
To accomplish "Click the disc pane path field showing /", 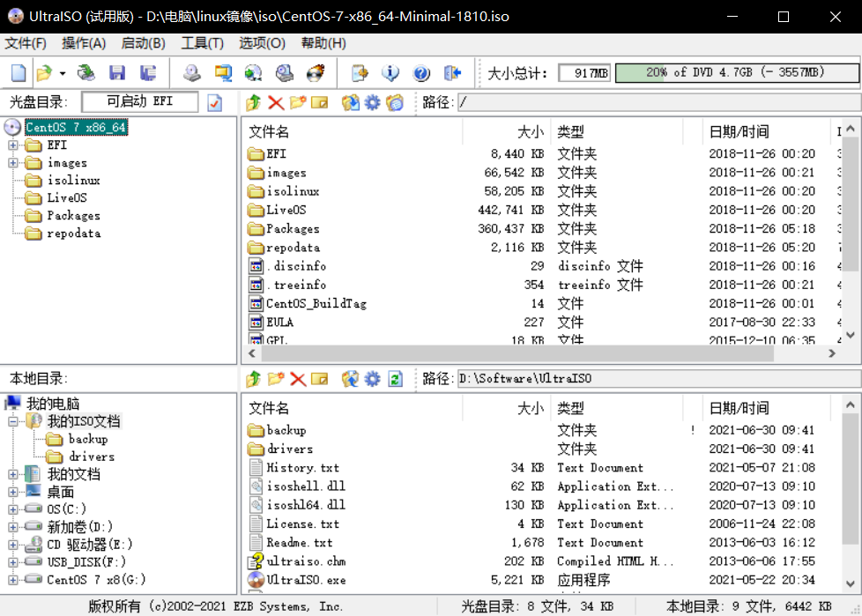I will 659,102.
